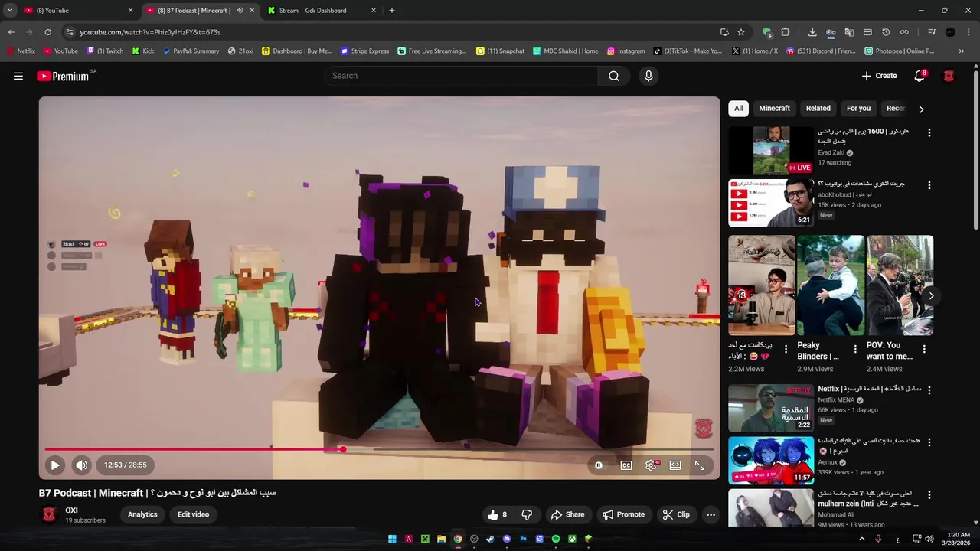Viewport: 980px width, 551px height.
Task: Open the Eyad Zaki live video thumbnail
Action: click(771, 151)
